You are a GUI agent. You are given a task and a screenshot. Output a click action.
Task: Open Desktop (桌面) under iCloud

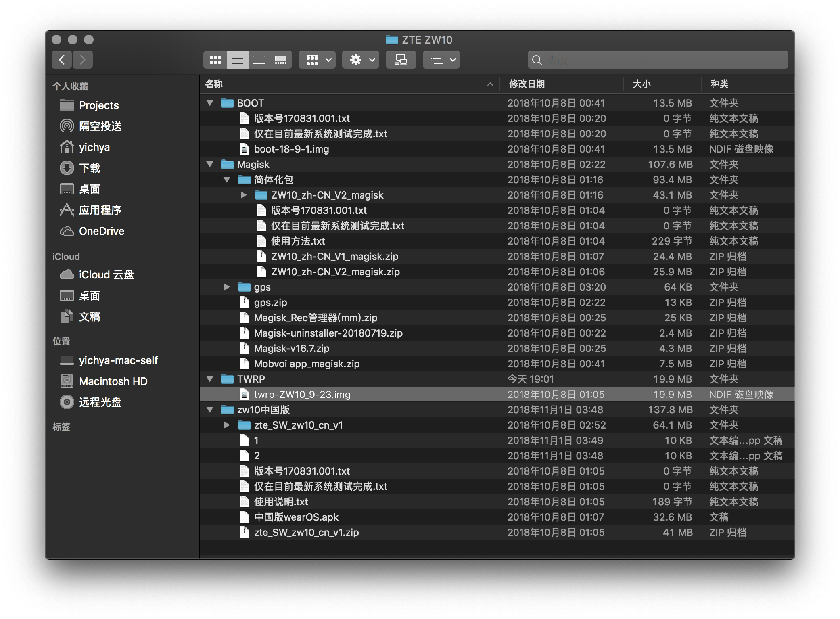[90, 295]
